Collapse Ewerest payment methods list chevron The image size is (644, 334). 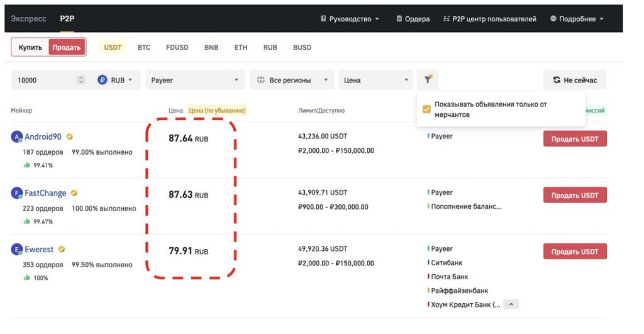(x=511, y=304)
